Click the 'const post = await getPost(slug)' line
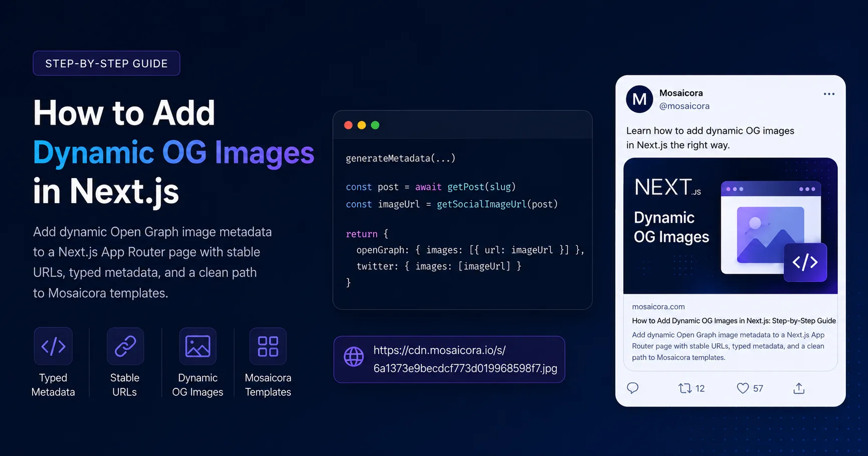The image size is (868, 456). (x=431, y=187)
